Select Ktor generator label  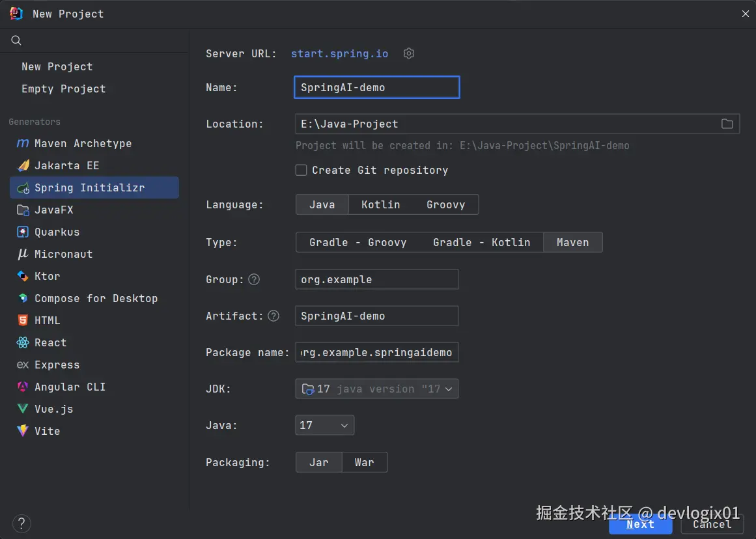pyautogui.click(x=48, y=276)
